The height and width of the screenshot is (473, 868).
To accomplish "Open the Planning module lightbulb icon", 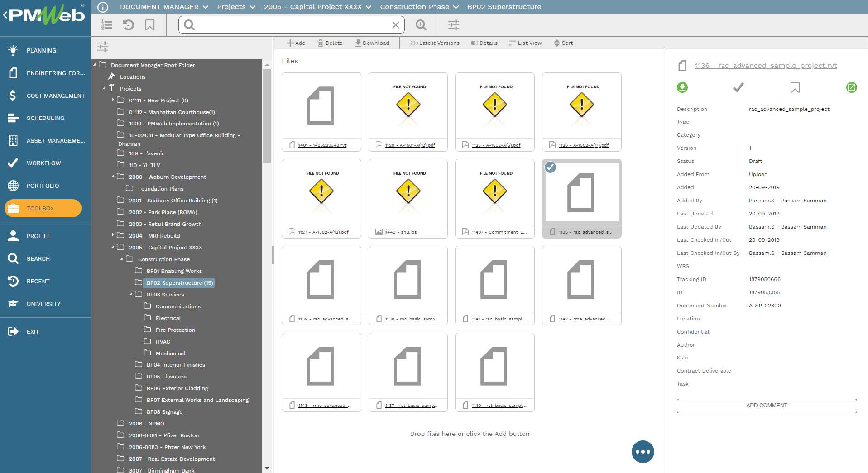I will pos(13,50).
